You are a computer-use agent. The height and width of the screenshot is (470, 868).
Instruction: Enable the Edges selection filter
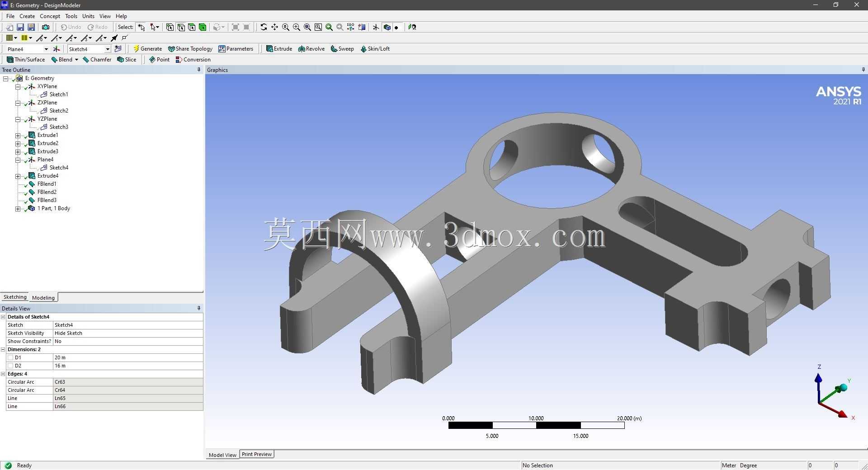tap(181, 27)
